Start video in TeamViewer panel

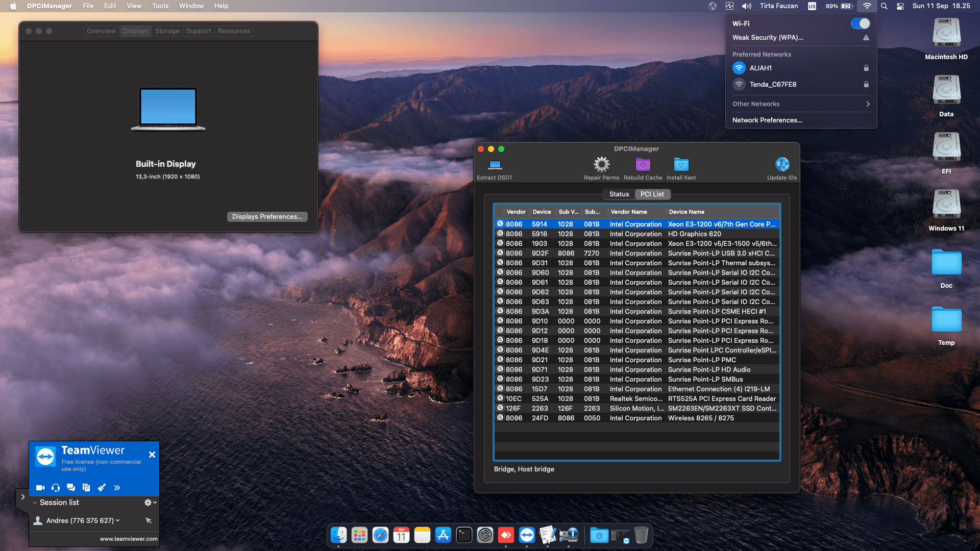coord(40,488)
